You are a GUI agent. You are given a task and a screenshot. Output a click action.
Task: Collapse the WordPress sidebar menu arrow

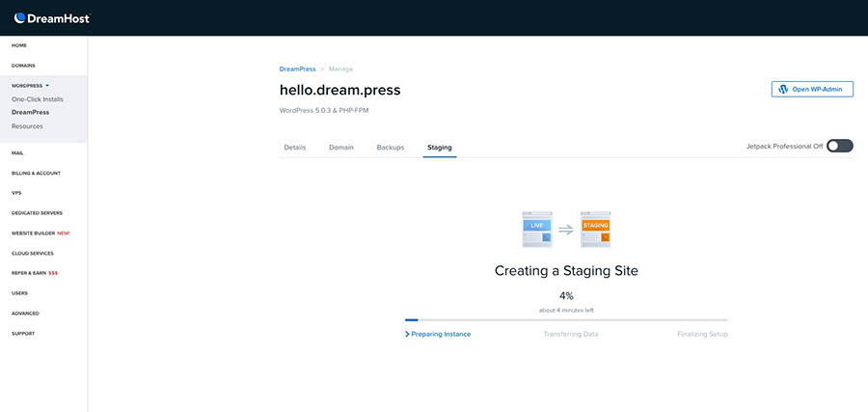click(47, 86)
